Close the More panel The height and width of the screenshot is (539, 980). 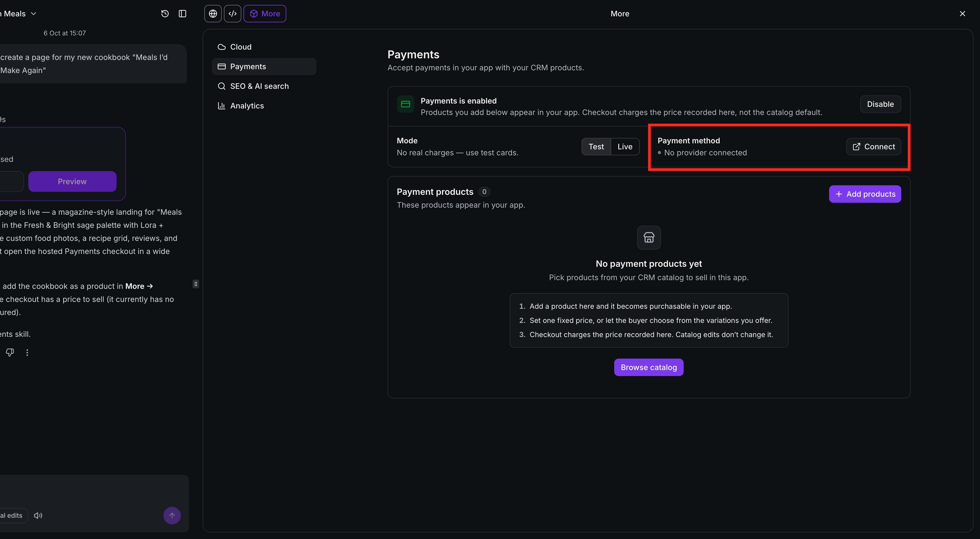pos(963,14)
